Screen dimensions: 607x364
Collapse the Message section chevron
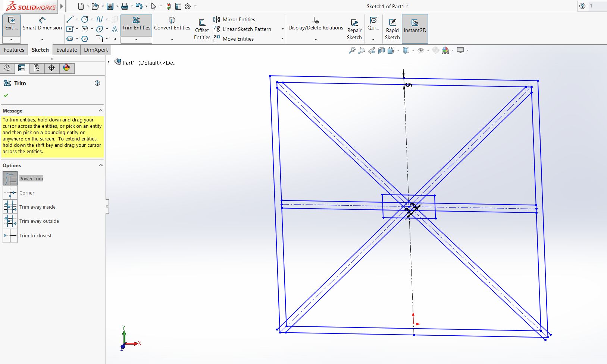coord(100,111)
